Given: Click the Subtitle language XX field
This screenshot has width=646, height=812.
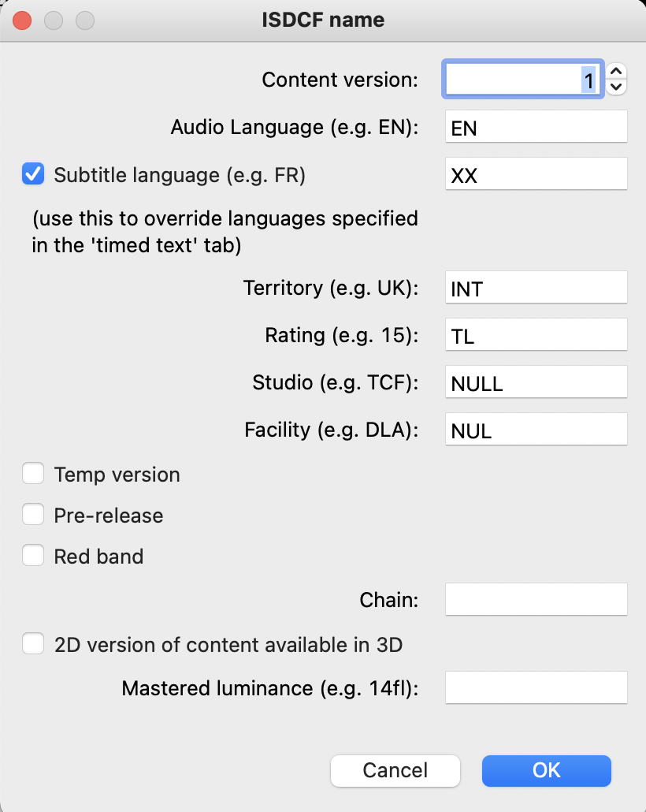Looking at the screenshot, I should coord(536,174).
